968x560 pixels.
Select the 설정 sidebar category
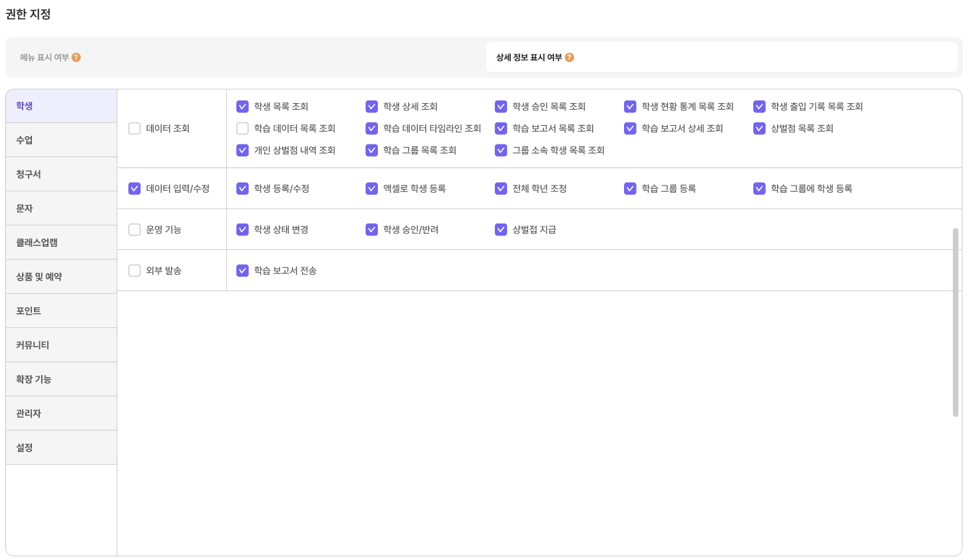(61, 448)
